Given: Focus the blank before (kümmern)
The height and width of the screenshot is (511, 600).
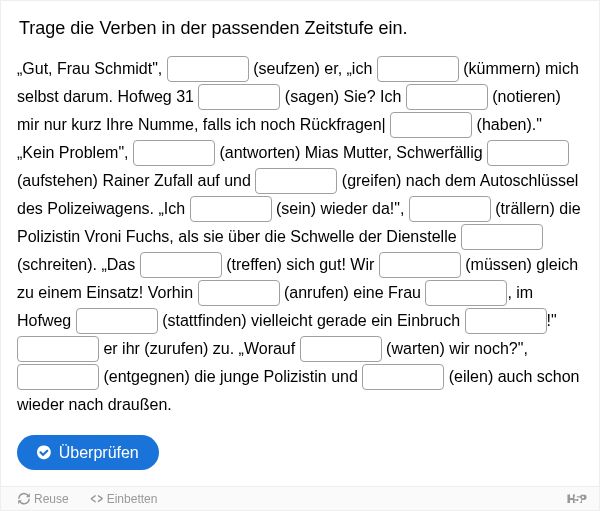Looking at the screenshot, I should [x=418, y=69].
